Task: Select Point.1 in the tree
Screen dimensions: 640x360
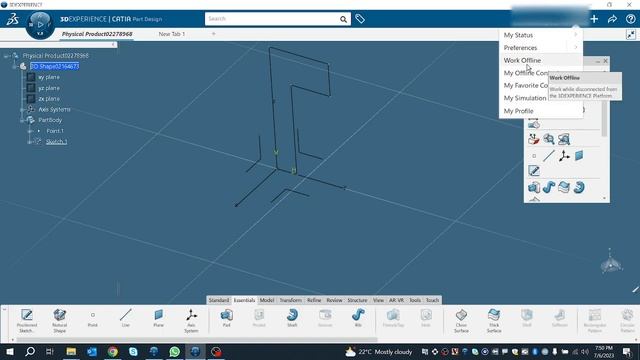Action: [x=55, y=131]
